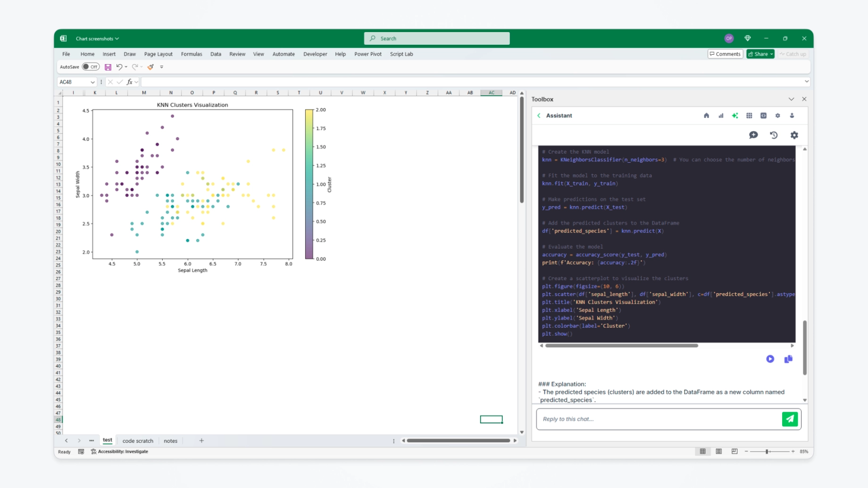Image resolution: width=868 pixels, height=488 pixels.
Task: Open the user profile icon in Toolbox
Action: click(x=792, y=116)
